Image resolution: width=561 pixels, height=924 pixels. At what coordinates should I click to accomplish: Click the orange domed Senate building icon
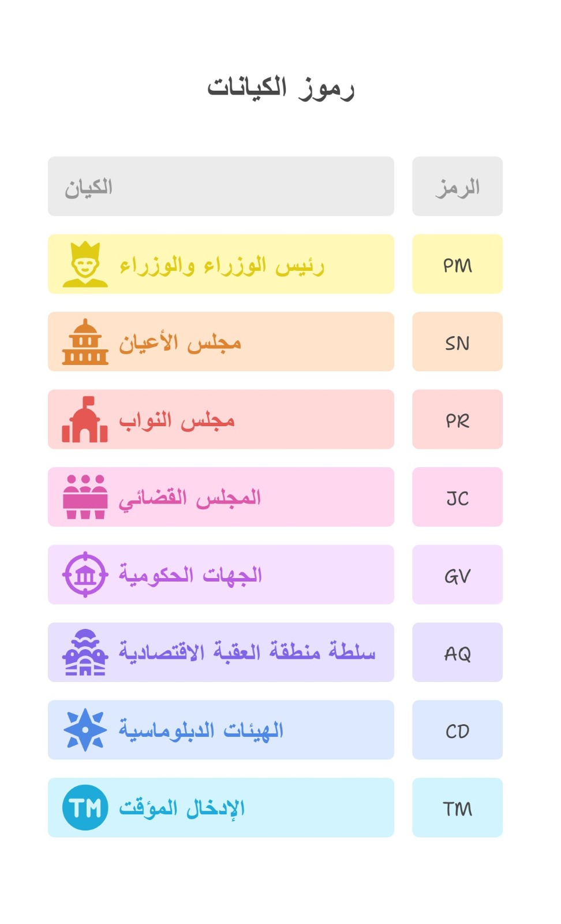(85, 342)
